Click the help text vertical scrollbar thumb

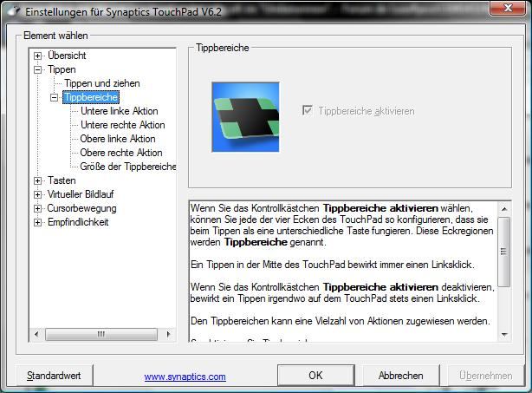(503, 252)
